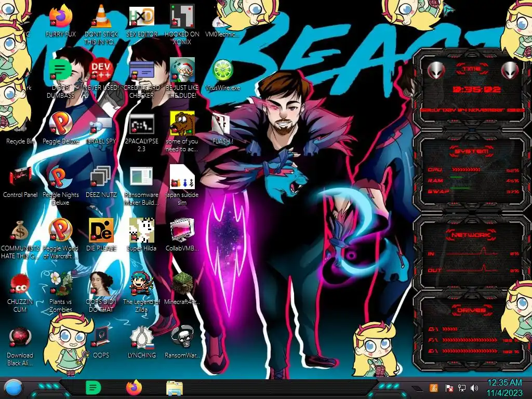Click the F:\ drive row in DRIVES
Screen dimensions: 532x399
tap(474, 340)
